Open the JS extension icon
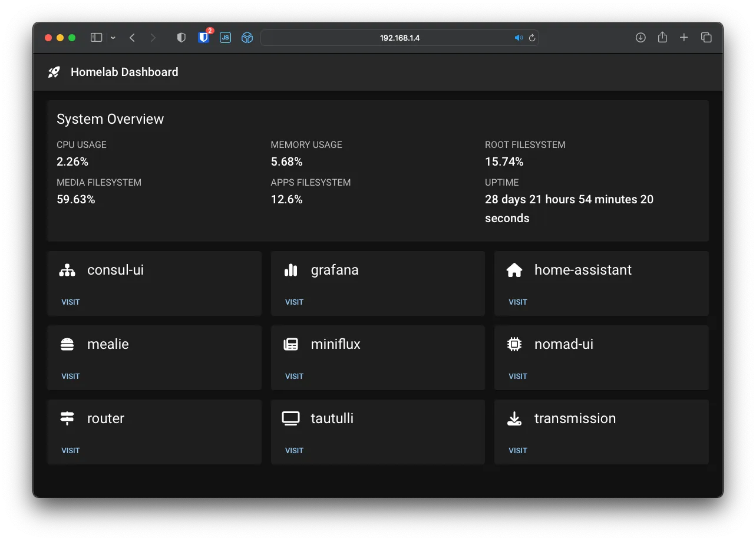 (225, 38)
